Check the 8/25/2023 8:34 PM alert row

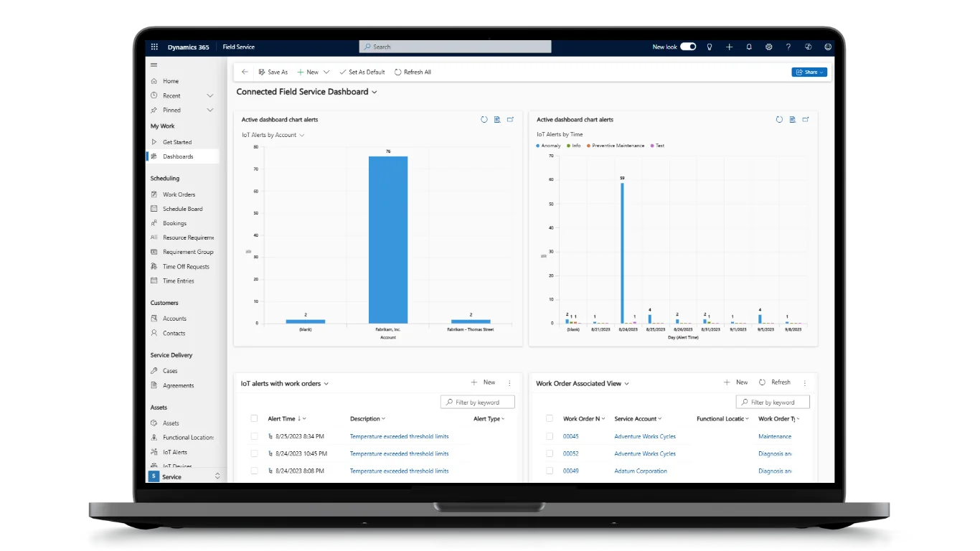[x=254, y=436]
